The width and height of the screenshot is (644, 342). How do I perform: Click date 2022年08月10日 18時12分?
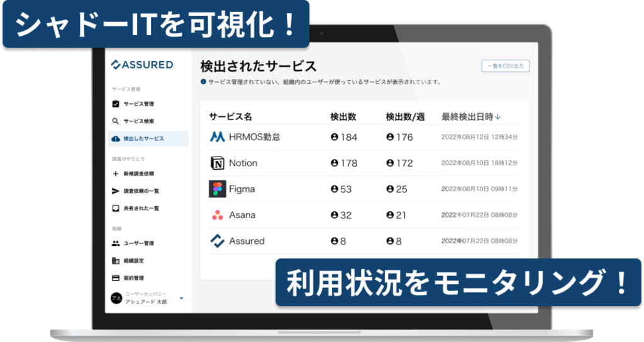tap(479, 163)
